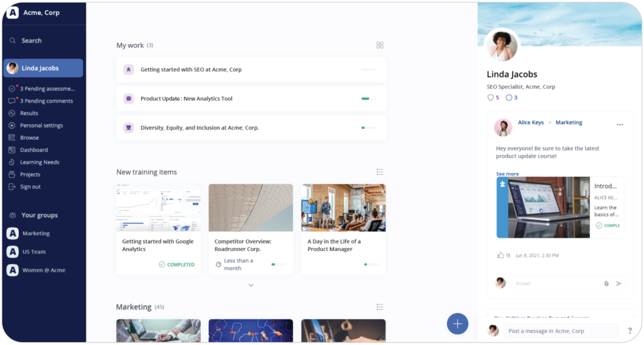Toggle list view for New training items
Screen dimensions: 644x345
pyautogui.click(x=380, y=172)
